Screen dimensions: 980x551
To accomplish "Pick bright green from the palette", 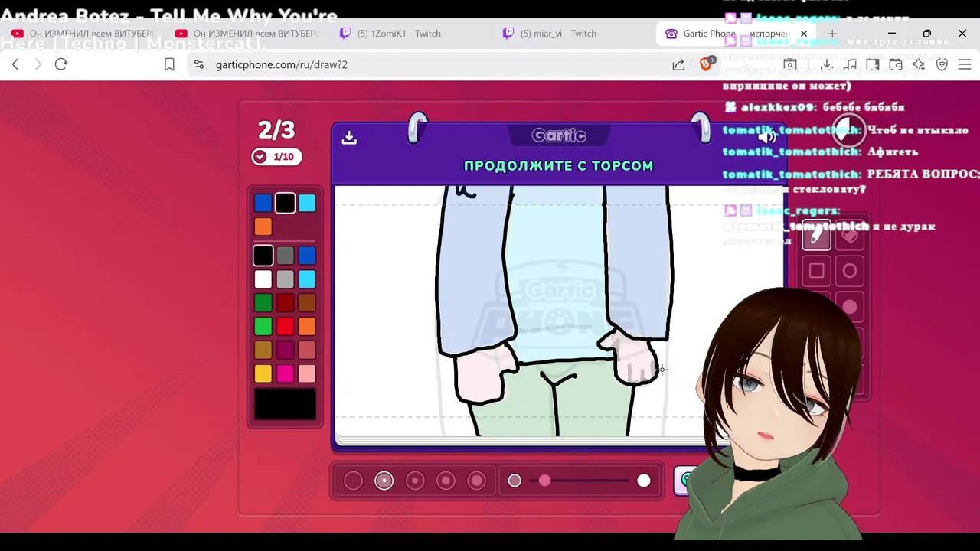I will point(263,327).
